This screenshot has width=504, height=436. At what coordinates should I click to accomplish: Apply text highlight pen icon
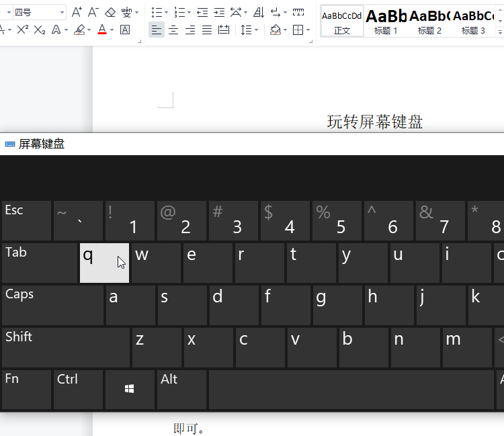coord(79,30)
